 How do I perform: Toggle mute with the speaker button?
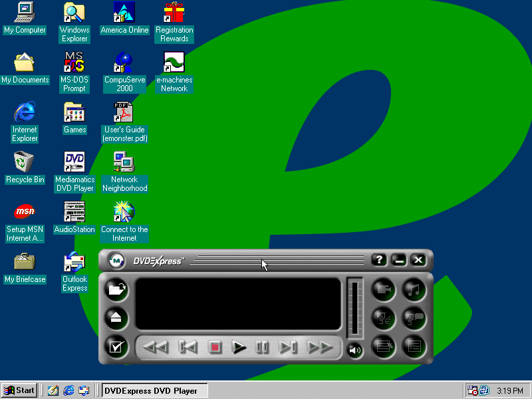(x=355, y=350)
